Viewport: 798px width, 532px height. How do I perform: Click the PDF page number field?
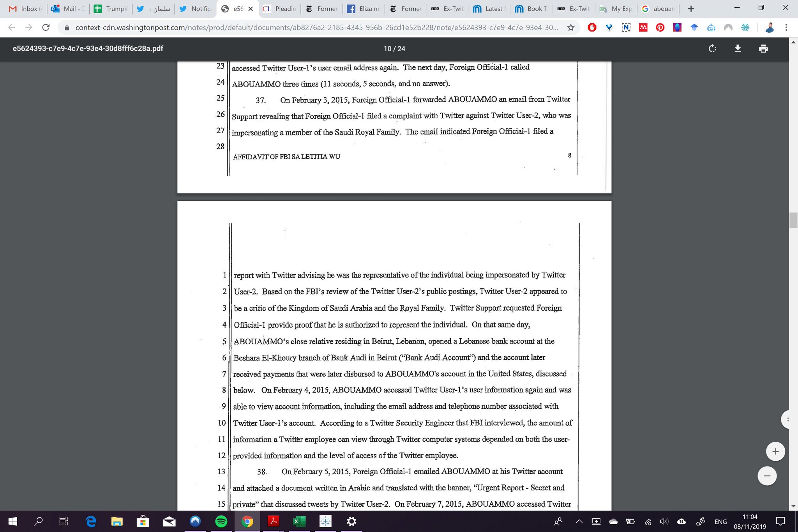click(387, 49)
